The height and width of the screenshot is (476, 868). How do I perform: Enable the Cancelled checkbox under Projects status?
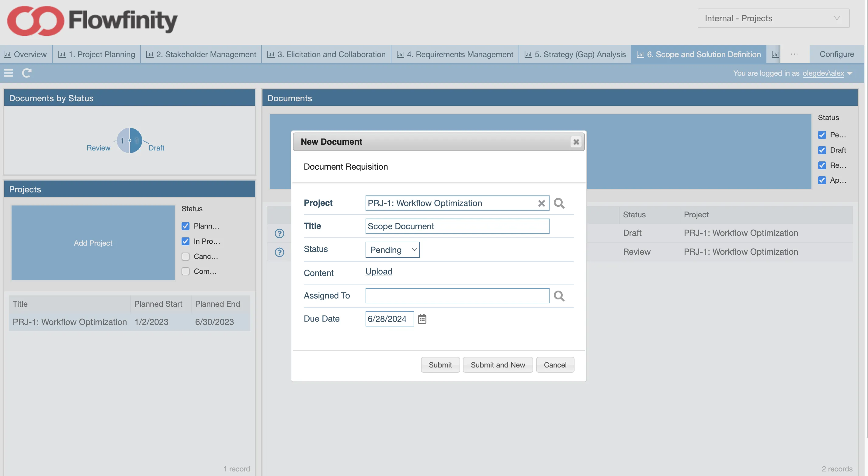(186, 256)
